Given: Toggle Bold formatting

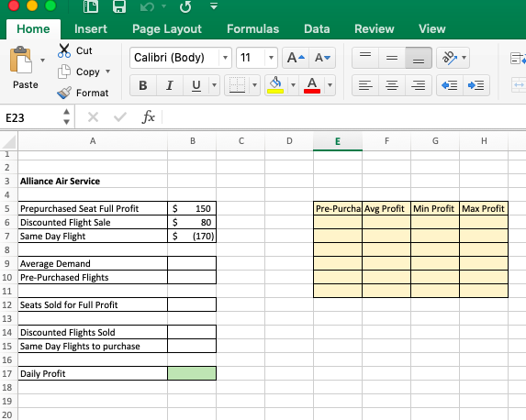Looking at the screenshot, I should tap(143, 85).
